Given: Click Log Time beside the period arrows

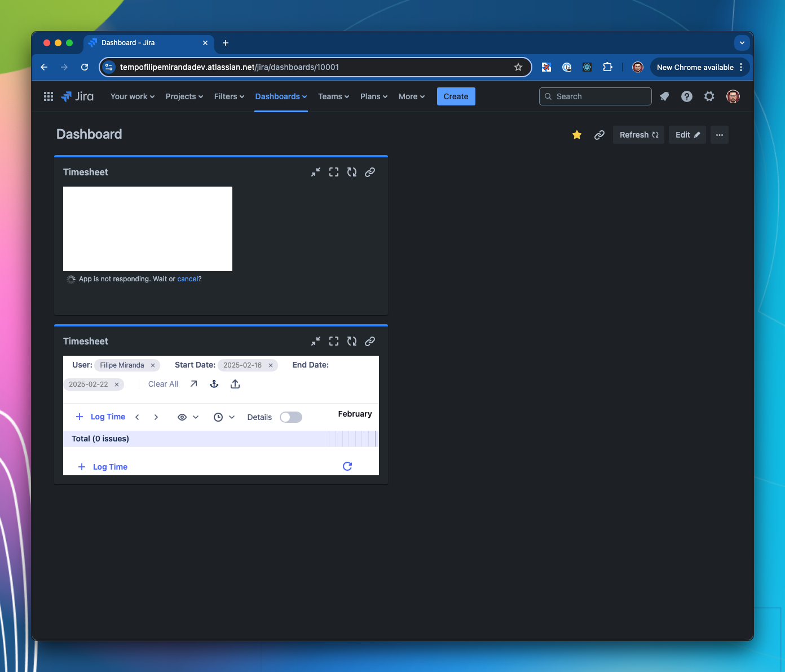Looking at the screenshot, I should 101,417.
